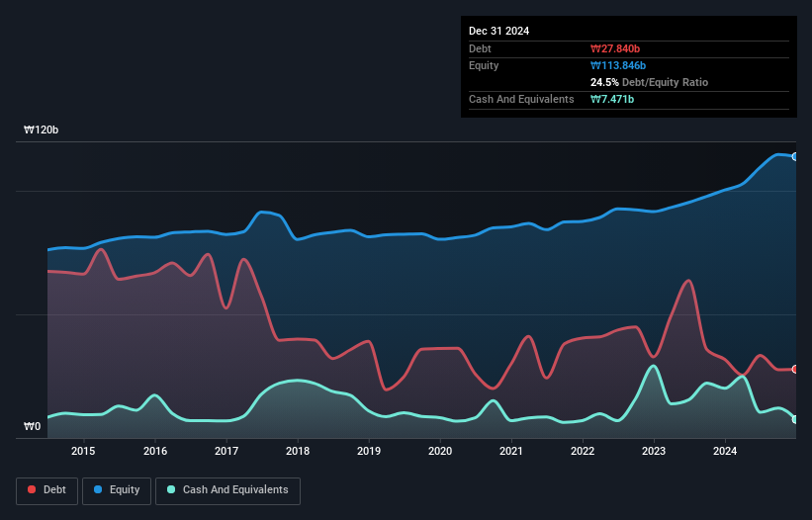Click the red Debt legend dot
This screenshot has width=812, height=520.
[32, 489]
